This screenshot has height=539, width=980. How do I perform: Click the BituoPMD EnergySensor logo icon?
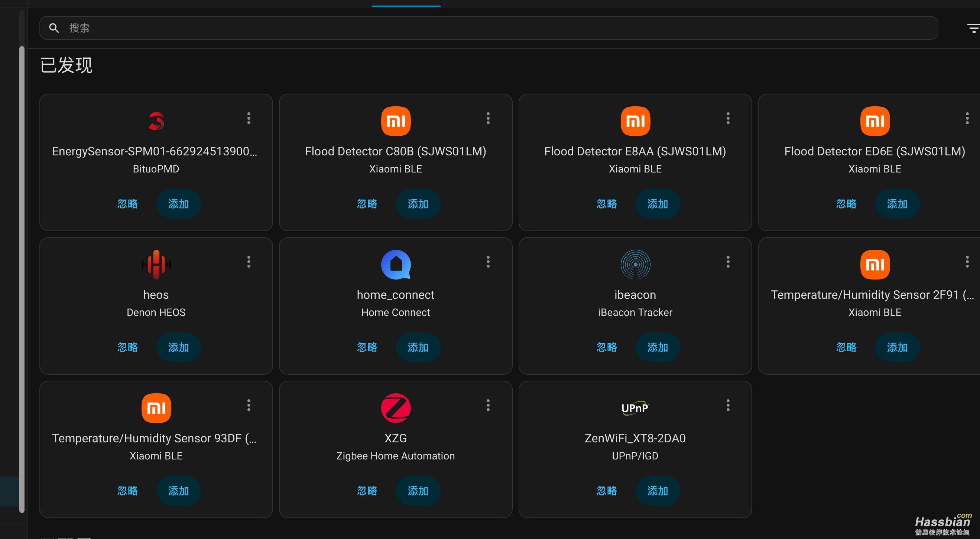click(156, 121)
